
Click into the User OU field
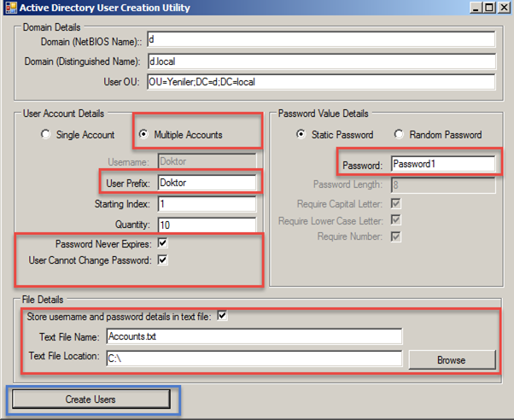[321, 82]
